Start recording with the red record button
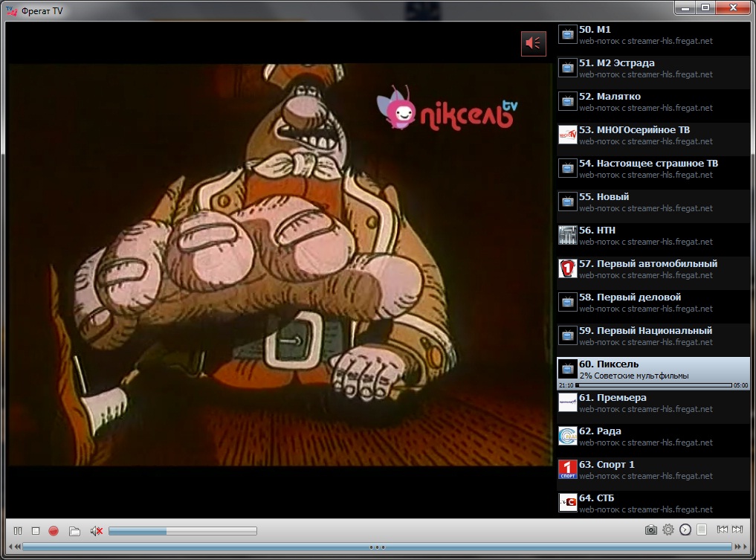 tap(54, 530)
